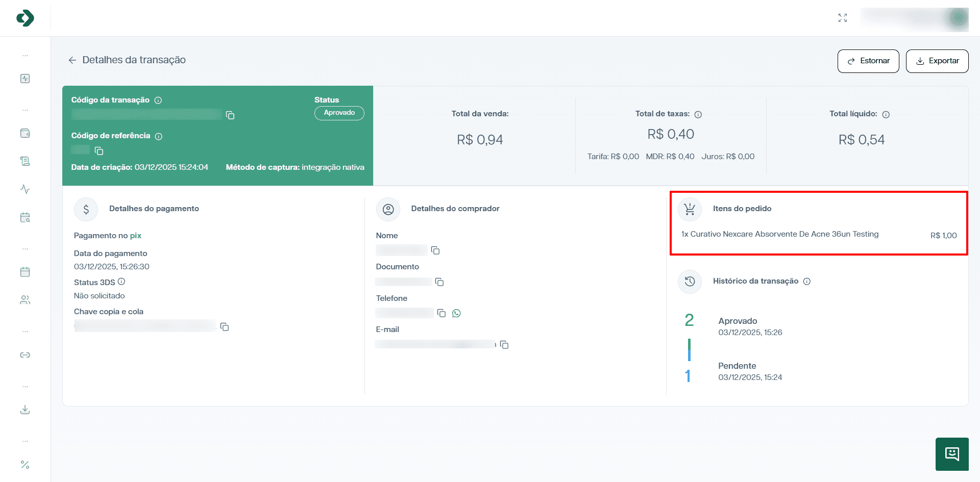The height and width of the screenshot is (482, 980).
Task: Export the transaction with the Exportar button
Action: [937, 61]
